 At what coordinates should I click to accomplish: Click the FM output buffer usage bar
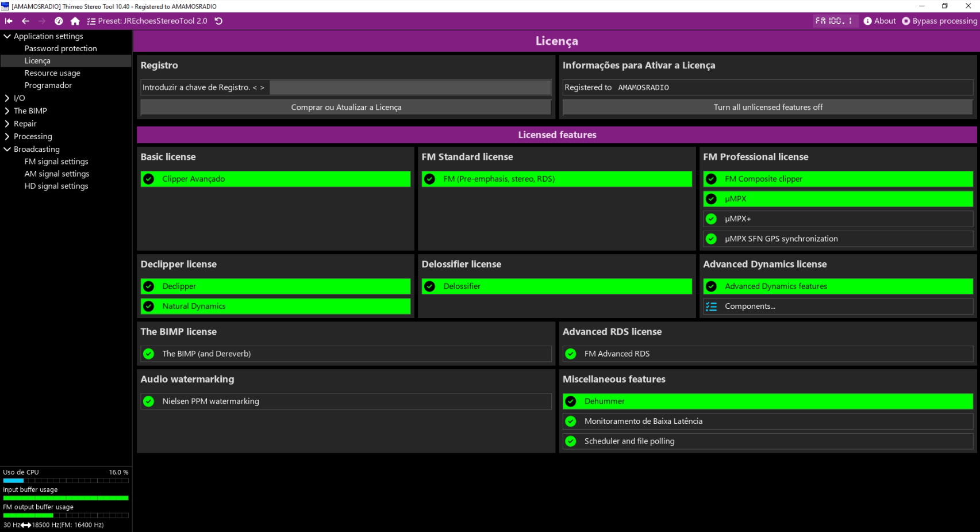pos(66,515)
